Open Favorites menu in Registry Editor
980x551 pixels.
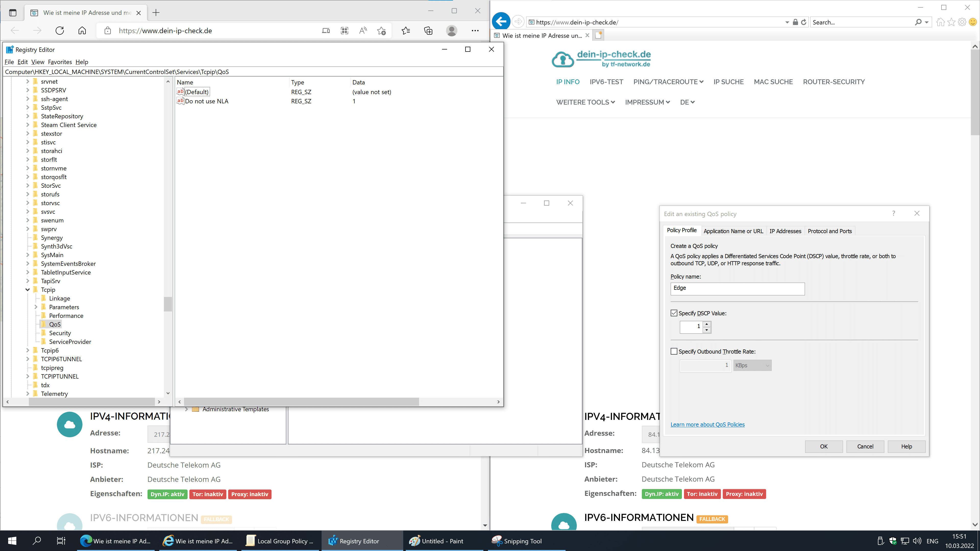60,62
